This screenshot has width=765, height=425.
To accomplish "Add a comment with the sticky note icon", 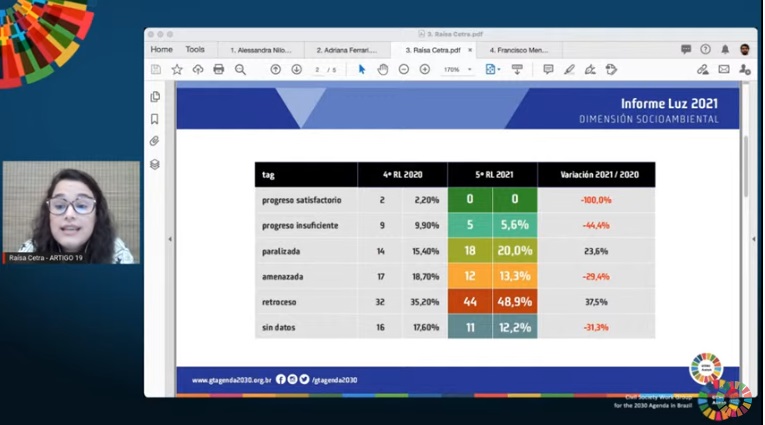I will tap(548, 69).
